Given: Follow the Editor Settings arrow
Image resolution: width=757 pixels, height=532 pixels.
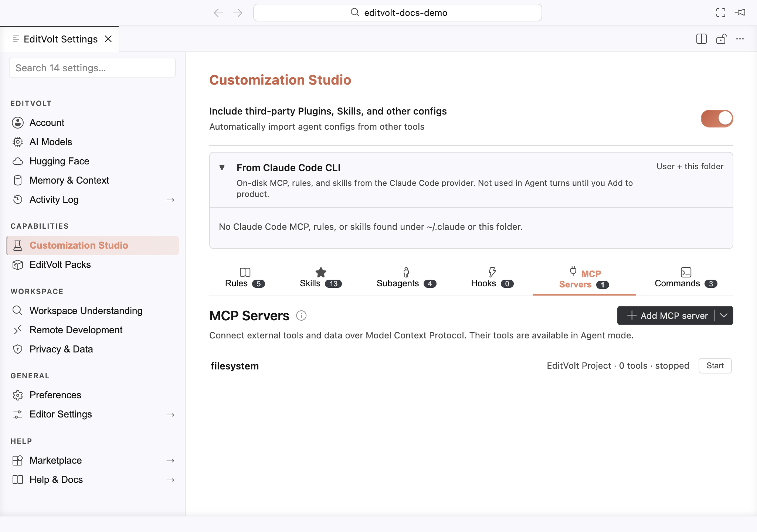Looking at the screenshot, I should 170,415.
